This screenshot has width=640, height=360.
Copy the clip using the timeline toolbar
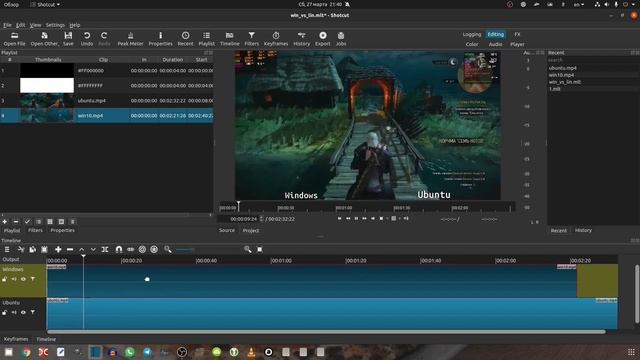pyautogui.click(x=33, y=249)
